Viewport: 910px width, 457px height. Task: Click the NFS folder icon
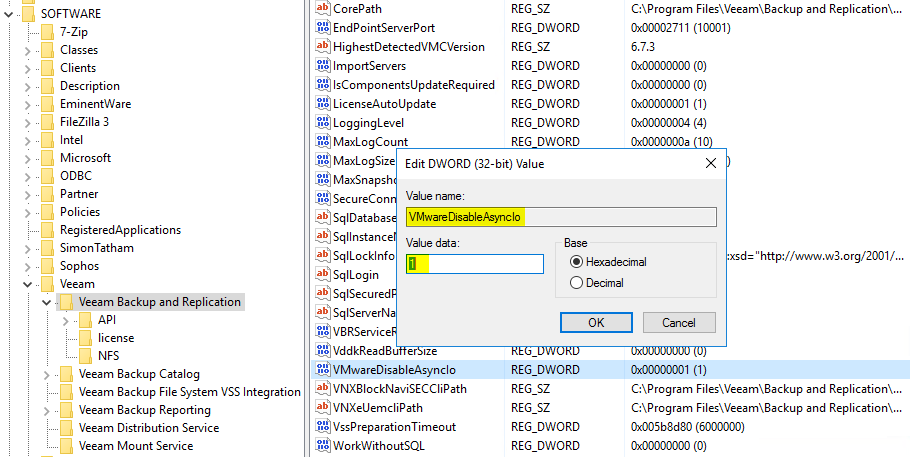point(85,356)
